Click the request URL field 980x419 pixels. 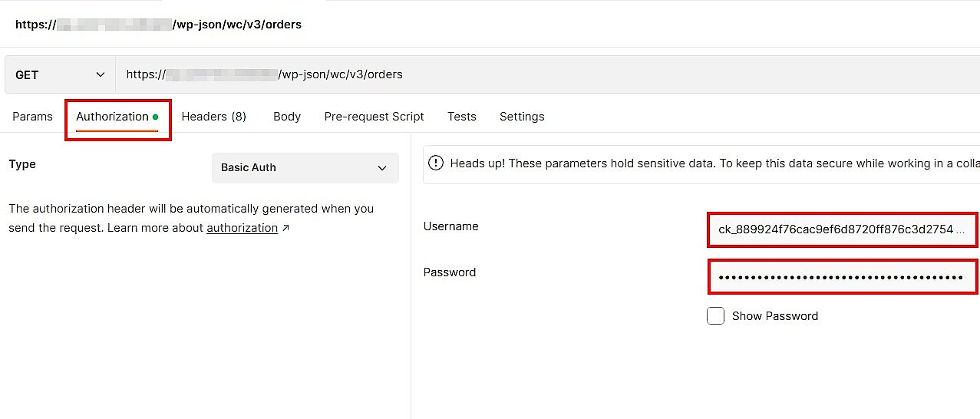[x=537, y=74]
